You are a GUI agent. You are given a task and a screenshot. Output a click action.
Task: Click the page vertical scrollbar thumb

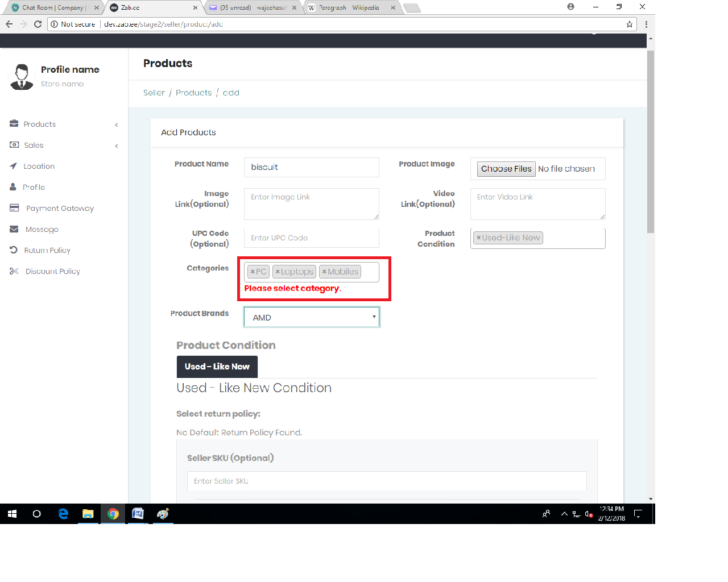651,142
